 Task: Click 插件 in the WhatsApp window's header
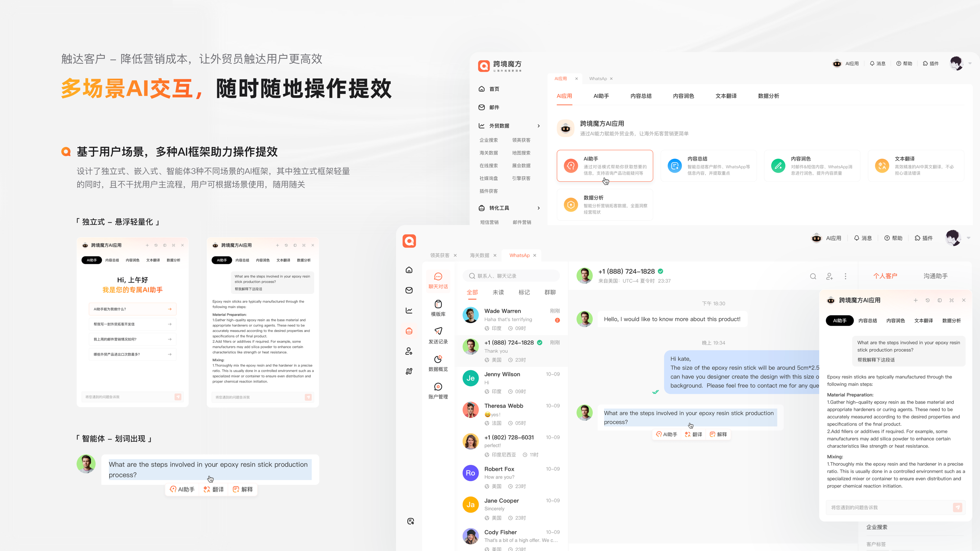[923, 238]
